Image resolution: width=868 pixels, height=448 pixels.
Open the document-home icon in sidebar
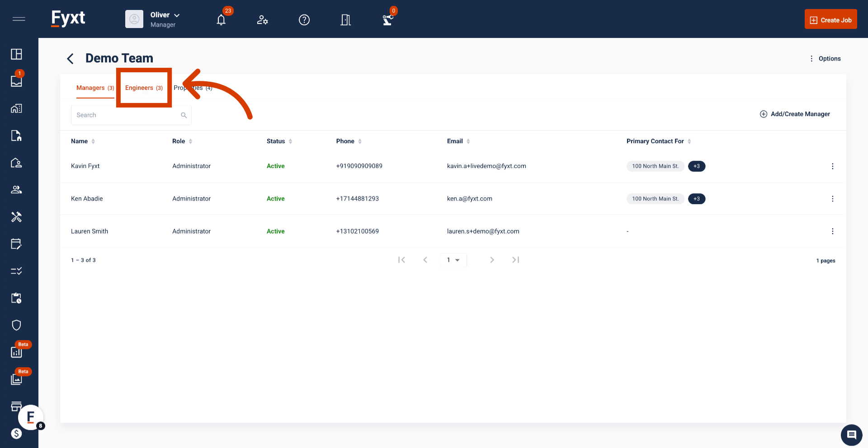[x=16, y=135]
